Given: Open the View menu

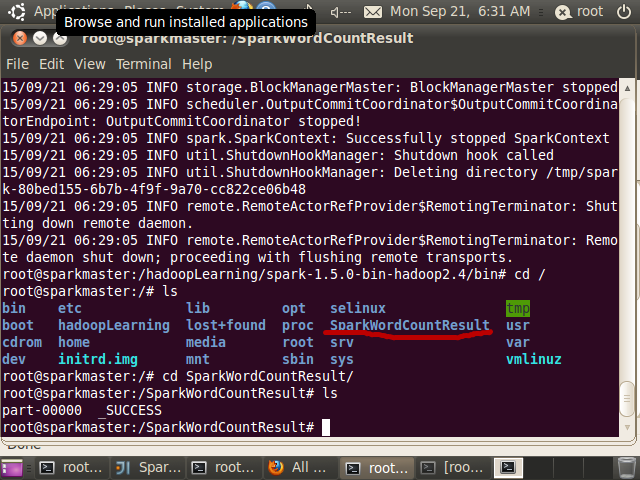Looking at the screenshot, I should (90, 64).
